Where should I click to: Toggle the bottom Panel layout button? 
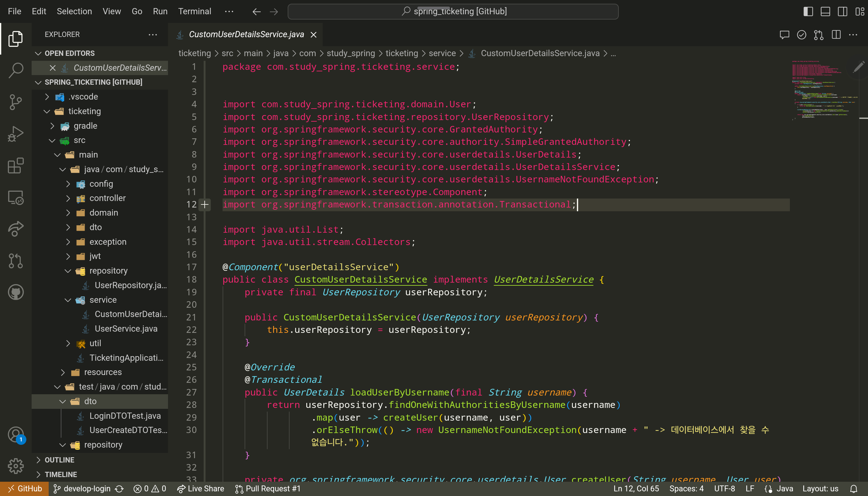(x=825, y=11)
